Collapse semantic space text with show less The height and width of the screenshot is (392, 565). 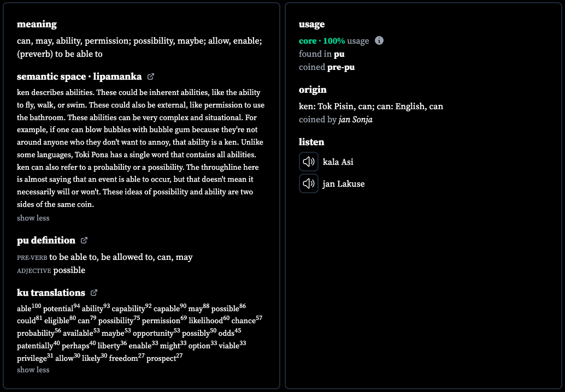pyautogui.click(x=33, y=218)
